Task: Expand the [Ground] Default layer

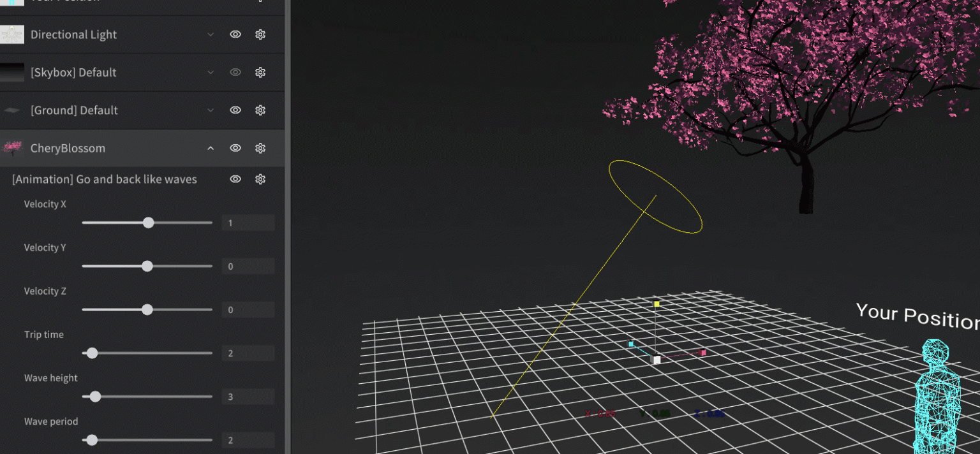Action: tap(211, 110)
